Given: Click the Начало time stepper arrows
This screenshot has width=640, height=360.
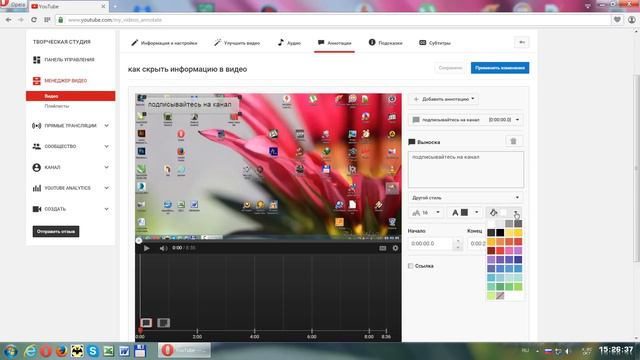Looking at the screenshot, I should [x=458, y=244].
